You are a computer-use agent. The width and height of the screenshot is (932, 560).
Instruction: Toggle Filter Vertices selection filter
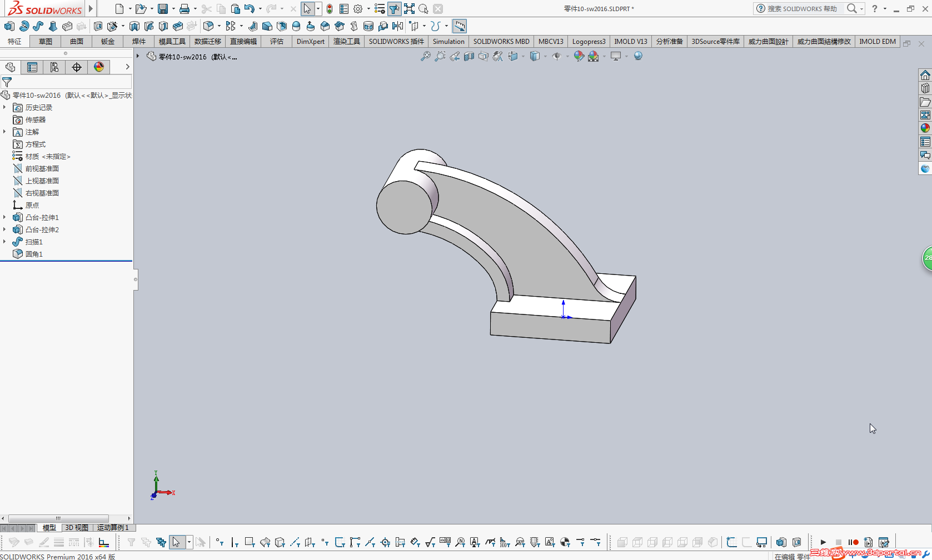[x=220, y=542]
